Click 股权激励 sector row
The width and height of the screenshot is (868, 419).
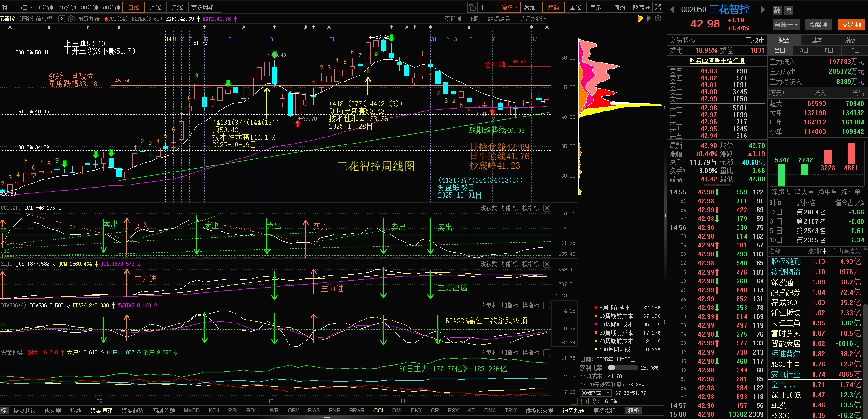point(816,262)
